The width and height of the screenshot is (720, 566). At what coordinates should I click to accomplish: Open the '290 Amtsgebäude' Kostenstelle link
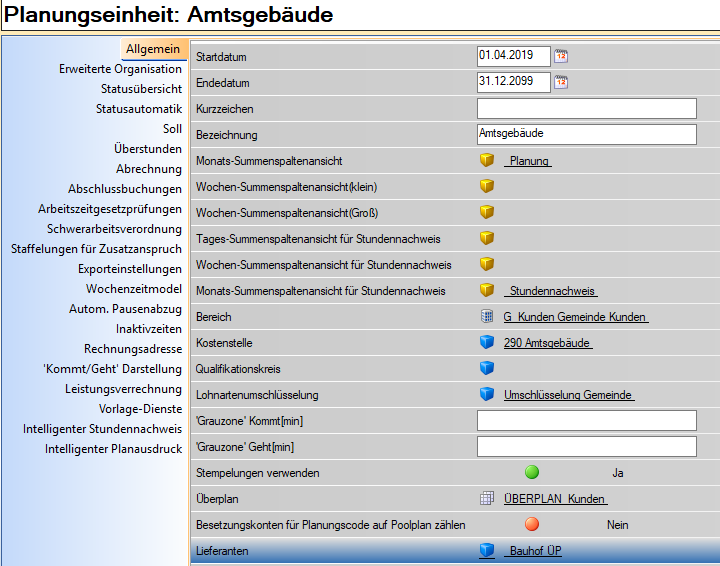click(x=547, y=343)
